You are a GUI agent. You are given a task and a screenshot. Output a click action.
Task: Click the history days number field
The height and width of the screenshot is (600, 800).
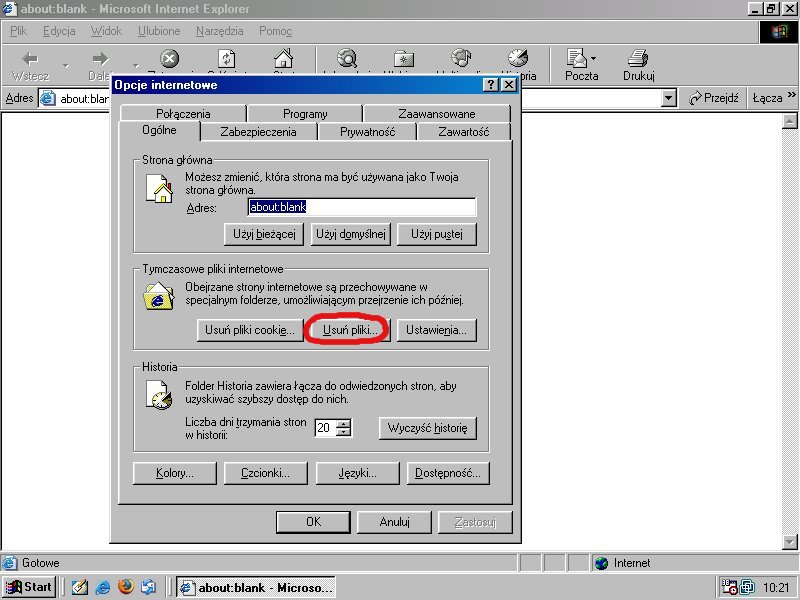click(x=326, y=428)
